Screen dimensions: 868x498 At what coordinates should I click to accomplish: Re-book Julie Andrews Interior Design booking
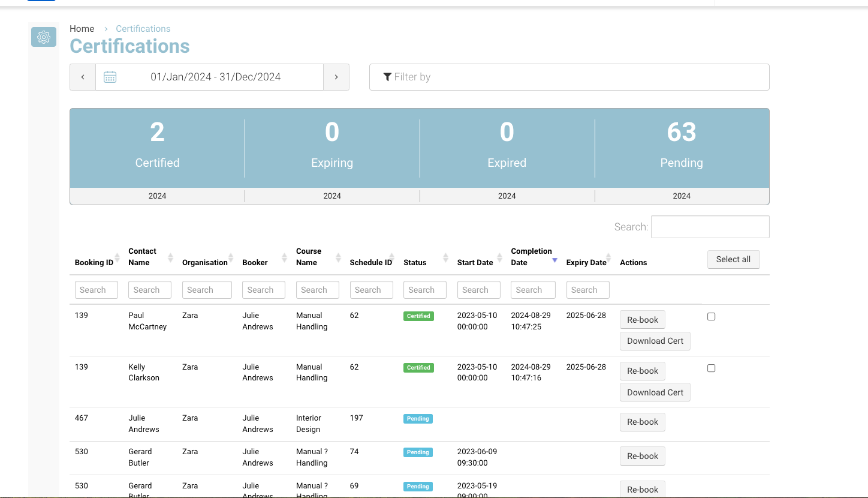click(642, 422)
